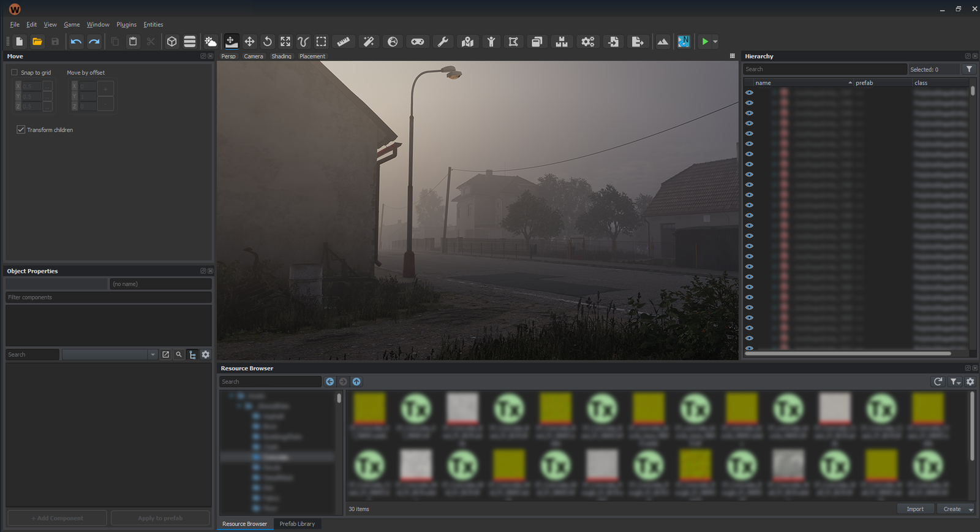Screen dimensions: 980x532
Task: Click the magic wand tool
Action: click(x=369, y=42)
